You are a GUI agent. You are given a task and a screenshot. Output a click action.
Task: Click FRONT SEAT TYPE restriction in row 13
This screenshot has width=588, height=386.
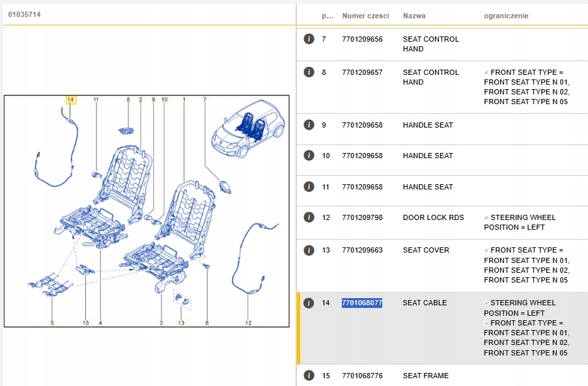click(527, 265)
